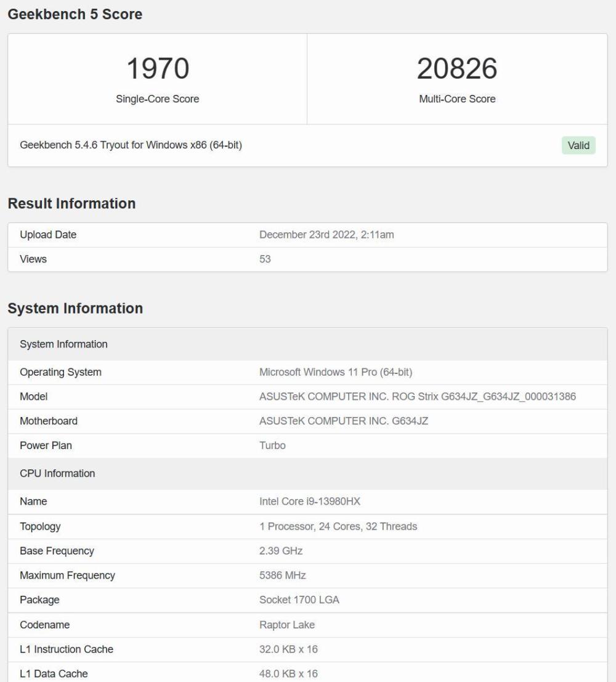Select the ROG Strix G634JZ model value
This screenshot has height=682, width=616.
(x=417, y=397)
